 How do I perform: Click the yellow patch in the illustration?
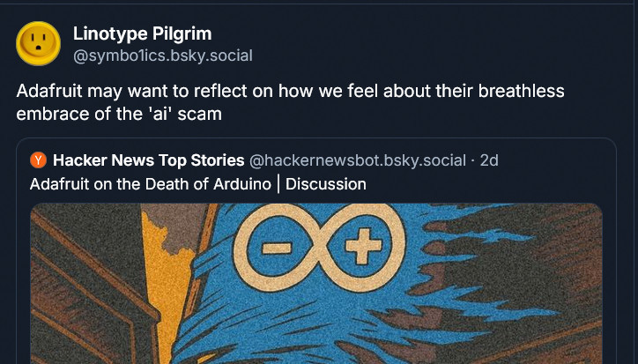167,277
